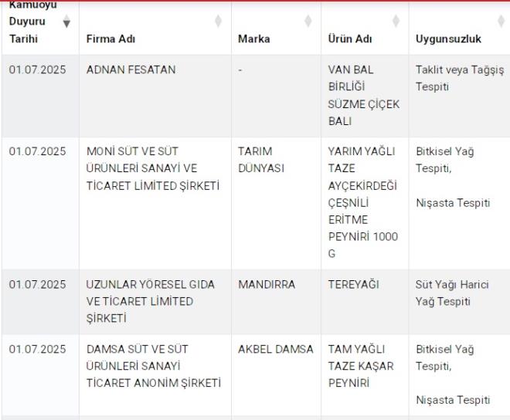The width and height of the screenshot is (510, 420).
Task: Select the AKBEL DAMSA brand cell
Action: tap(275, 349)
